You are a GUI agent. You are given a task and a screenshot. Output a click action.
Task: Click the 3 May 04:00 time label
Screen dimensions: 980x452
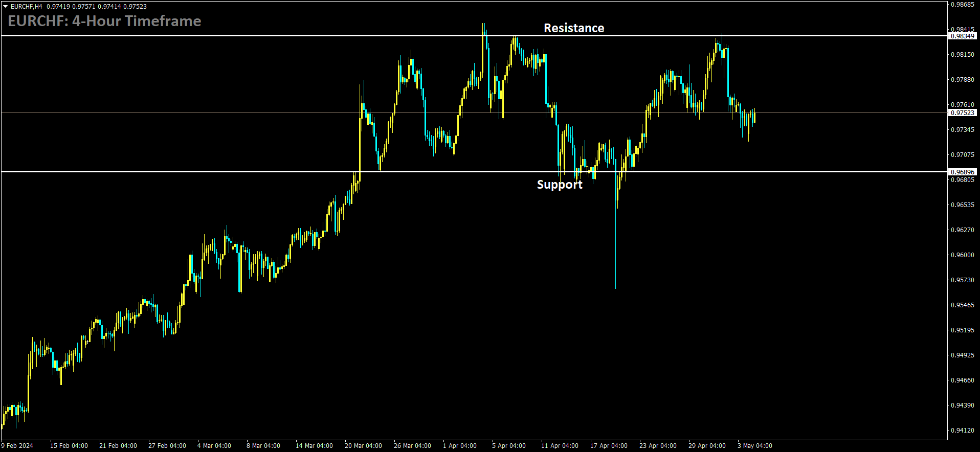[755, 446]
